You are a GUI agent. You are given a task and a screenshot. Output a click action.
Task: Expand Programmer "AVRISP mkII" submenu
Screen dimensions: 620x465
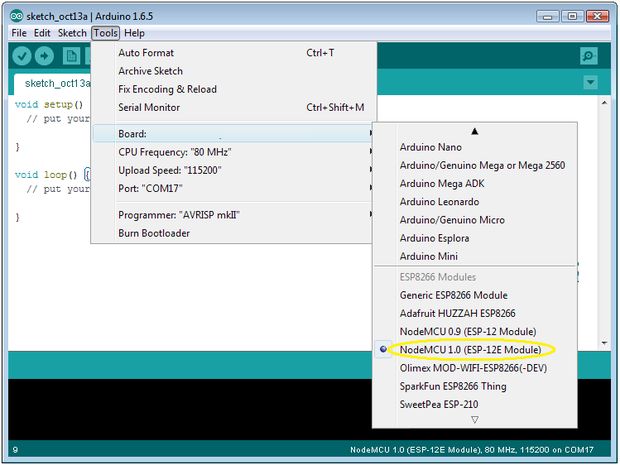click(x=234, y=215)
